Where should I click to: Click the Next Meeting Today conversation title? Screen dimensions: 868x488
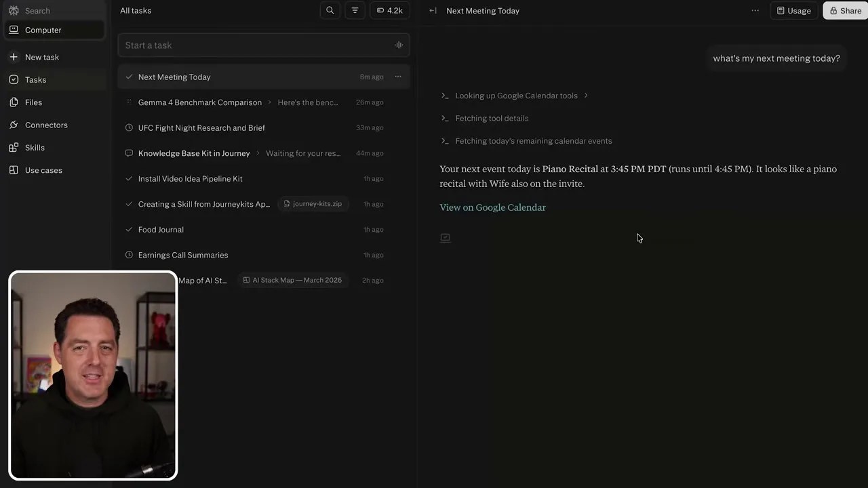[x=483, y=11]
